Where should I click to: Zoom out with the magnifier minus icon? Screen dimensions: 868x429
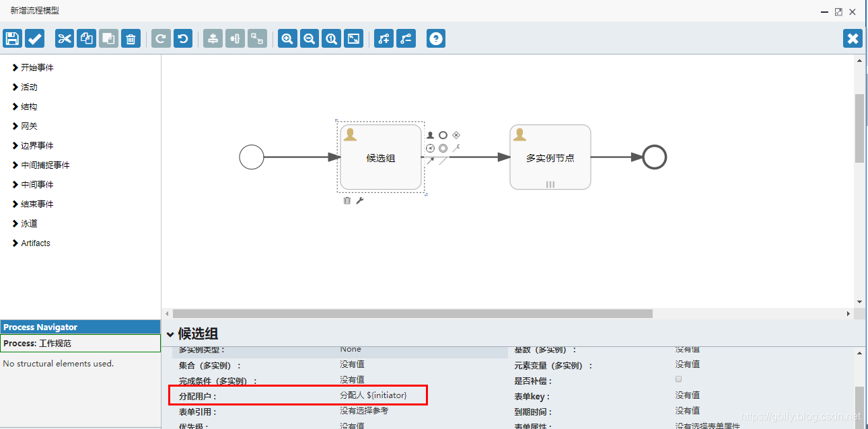coord(309,38)
